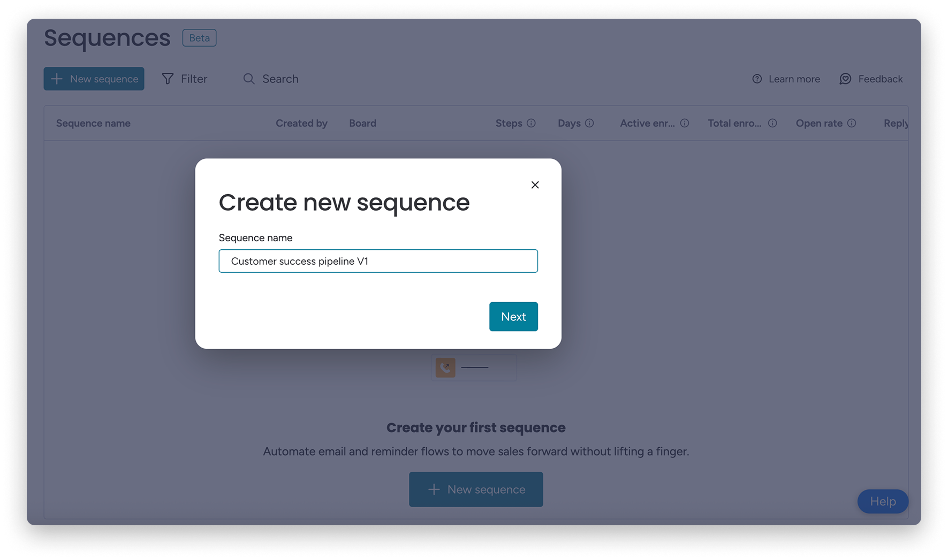
Task: Click the phone call illustration icon
Action: pyautogui.click(x=445, y=367)
